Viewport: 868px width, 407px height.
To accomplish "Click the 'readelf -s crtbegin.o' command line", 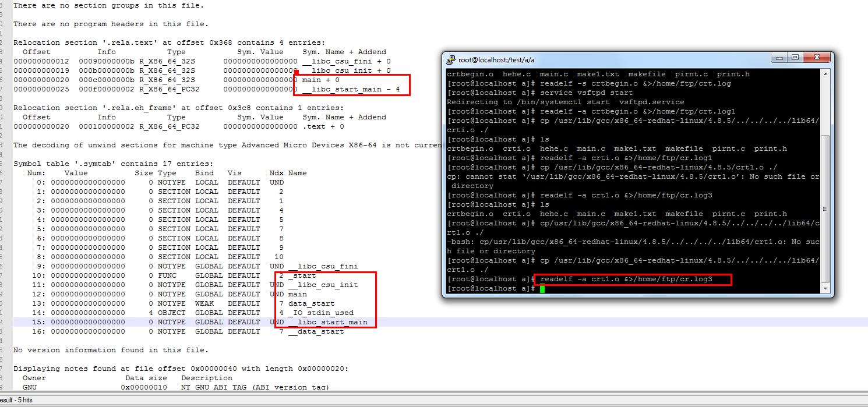I will tap(589, 84).
